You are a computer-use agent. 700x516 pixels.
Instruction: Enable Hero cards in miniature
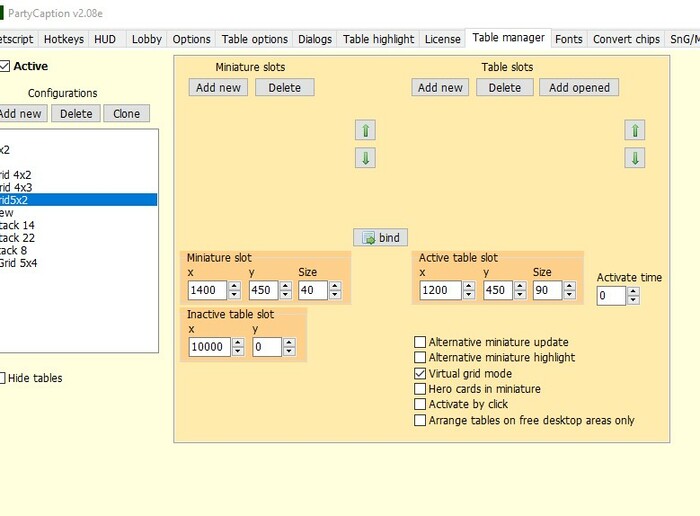(420, 389)
